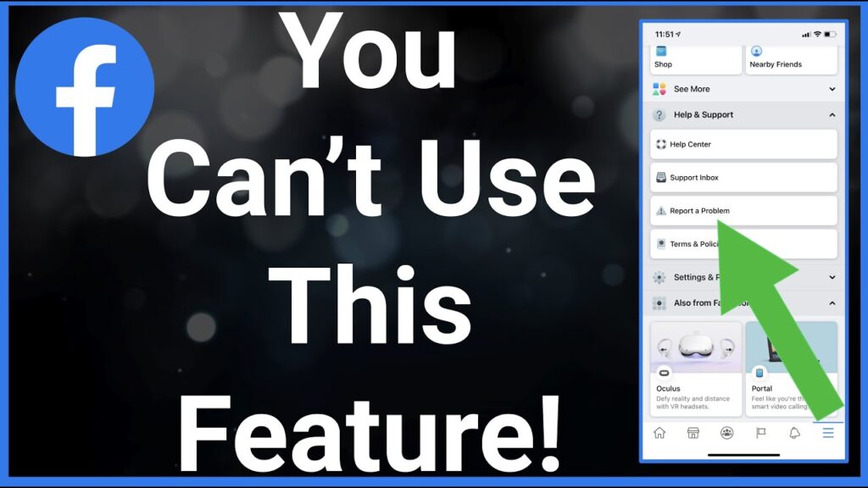Click the Also from Facebook grid icon

(659, 303)
